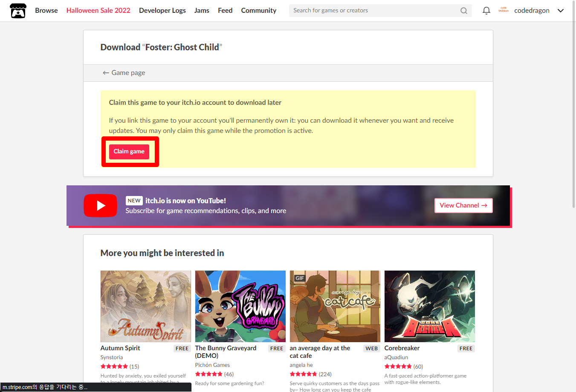Open Autumn Spirit title link

coord(120,348)
